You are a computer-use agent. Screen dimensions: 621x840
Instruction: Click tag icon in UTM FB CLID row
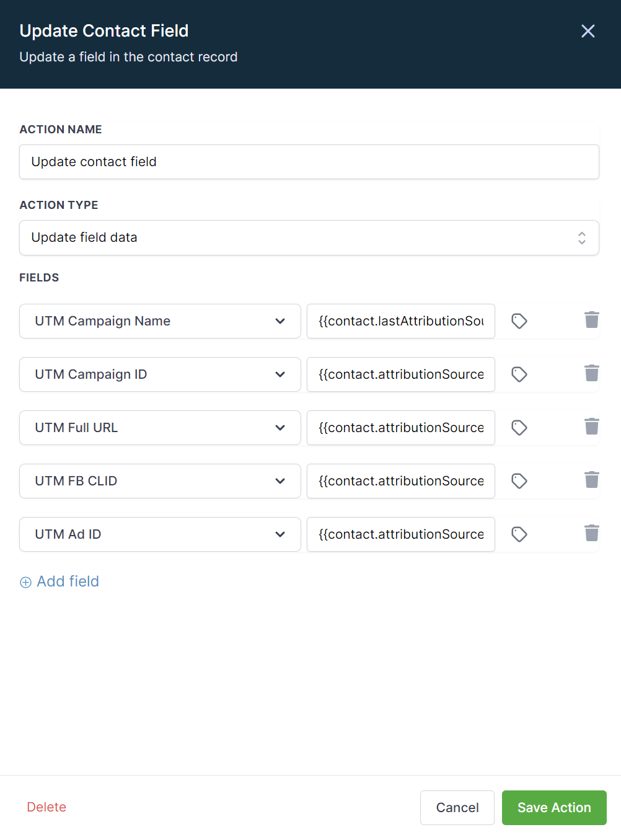click(519, 481)
